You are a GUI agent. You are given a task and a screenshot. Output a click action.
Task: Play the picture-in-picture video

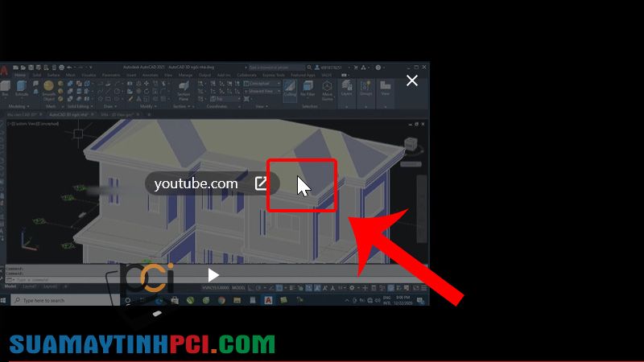213,275
